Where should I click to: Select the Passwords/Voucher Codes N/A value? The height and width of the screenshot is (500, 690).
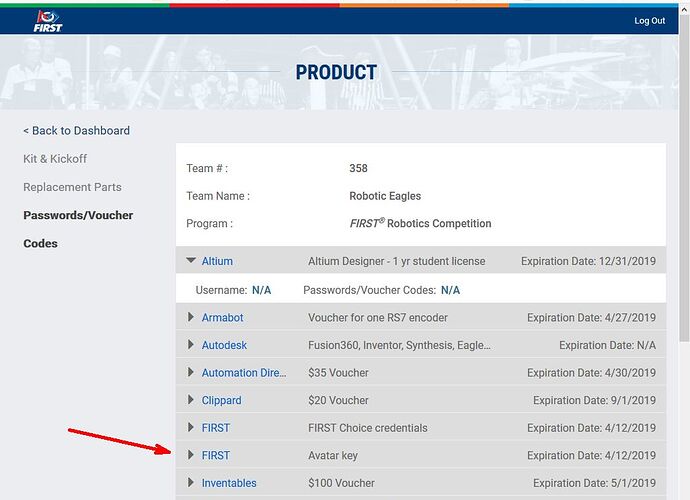[450, 290]
